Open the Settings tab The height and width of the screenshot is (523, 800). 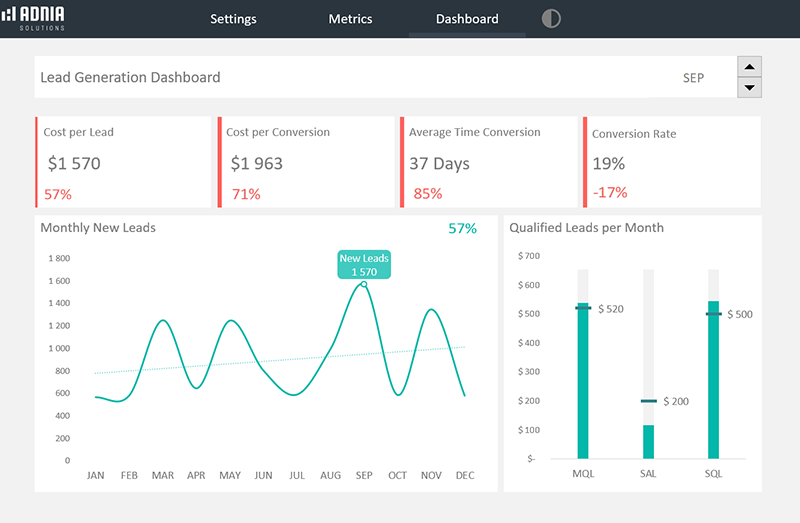233,19
